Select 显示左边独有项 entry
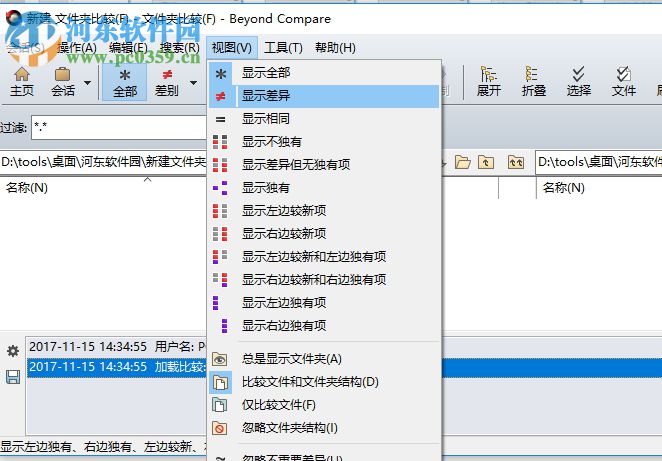The image size is (662, 461). (324, 302)
